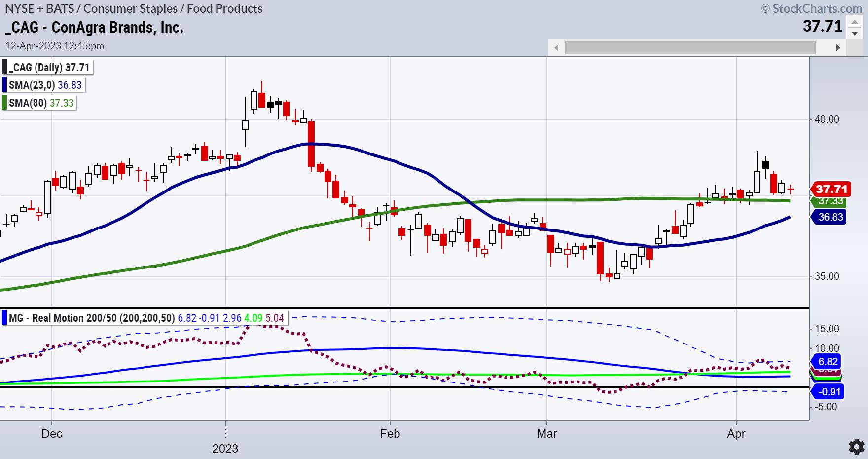The width and height of the screenshot is (868, 459).
Task: Open the chart settings gear
Action: (857, 447)
